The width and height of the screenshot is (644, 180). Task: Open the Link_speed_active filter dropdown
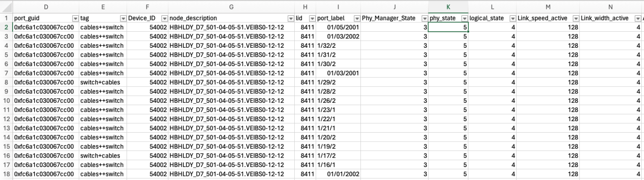(x=575, y=18)
